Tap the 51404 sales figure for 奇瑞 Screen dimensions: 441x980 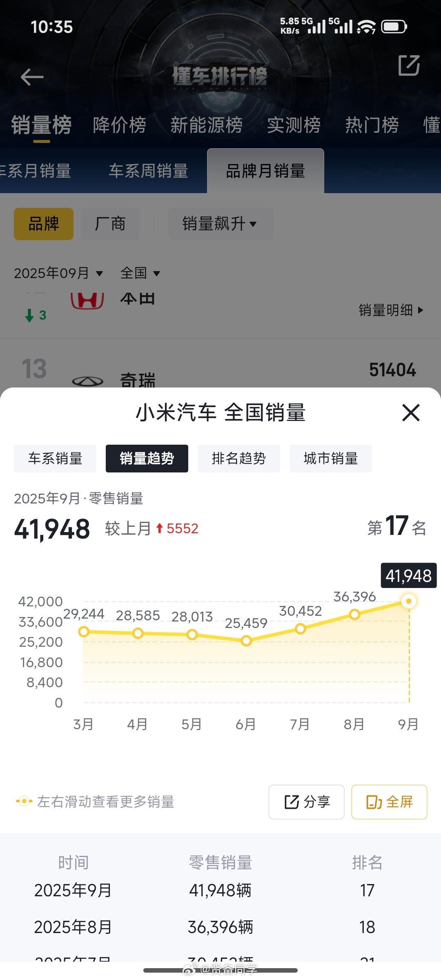tap(392, 370)
